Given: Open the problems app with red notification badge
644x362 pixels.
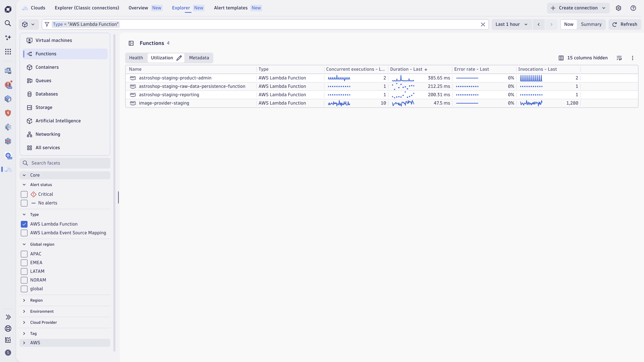Looking at the screenshot, I should pos(8,85).
